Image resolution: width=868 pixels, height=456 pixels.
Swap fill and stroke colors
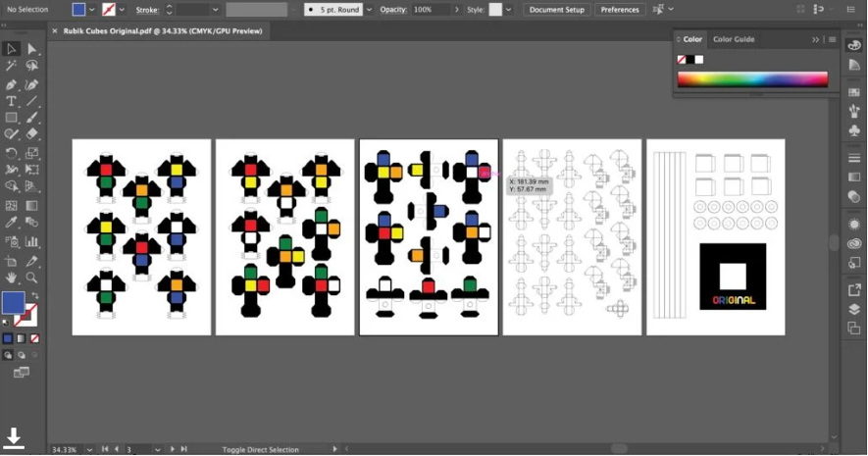point(35,295)
